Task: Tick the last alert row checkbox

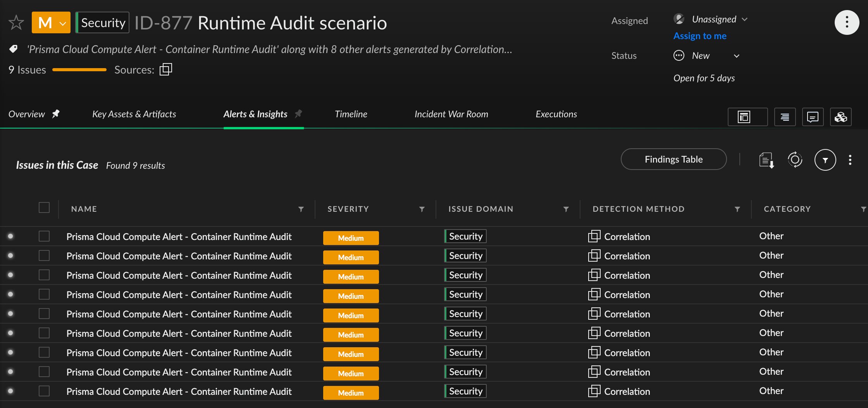Action: click(x=44, y=391)
